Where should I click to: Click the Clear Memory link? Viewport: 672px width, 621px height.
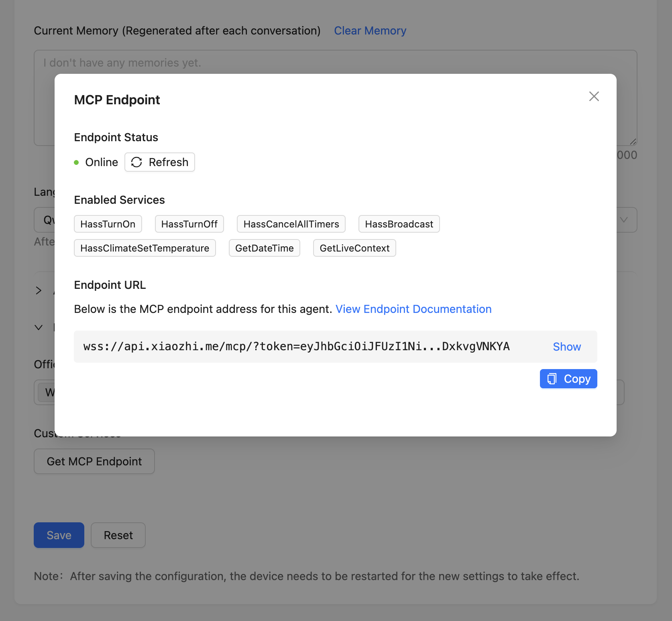click(x=370, y=30)
